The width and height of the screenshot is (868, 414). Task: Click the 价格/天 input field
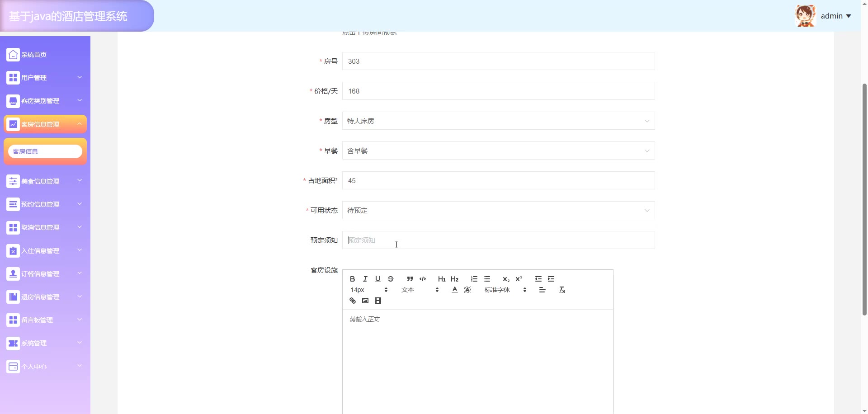498,91
